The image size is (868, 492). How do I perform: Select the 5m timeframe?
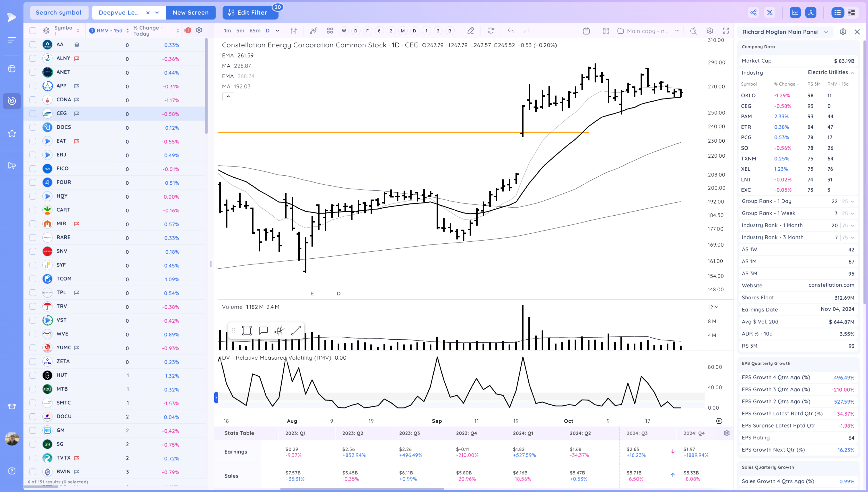[x=240, y=31]
